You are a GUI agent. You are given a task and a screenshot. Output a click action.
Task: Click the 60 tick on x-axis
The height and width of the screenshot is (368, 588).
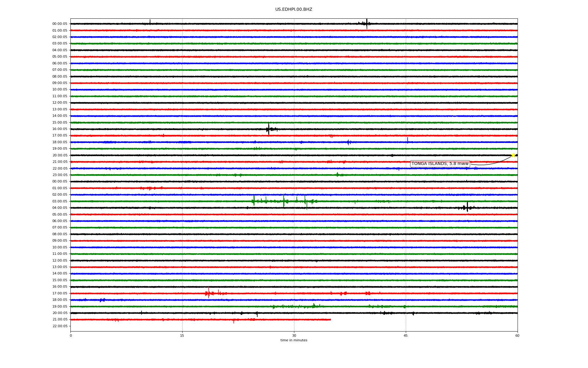point(517,335)
